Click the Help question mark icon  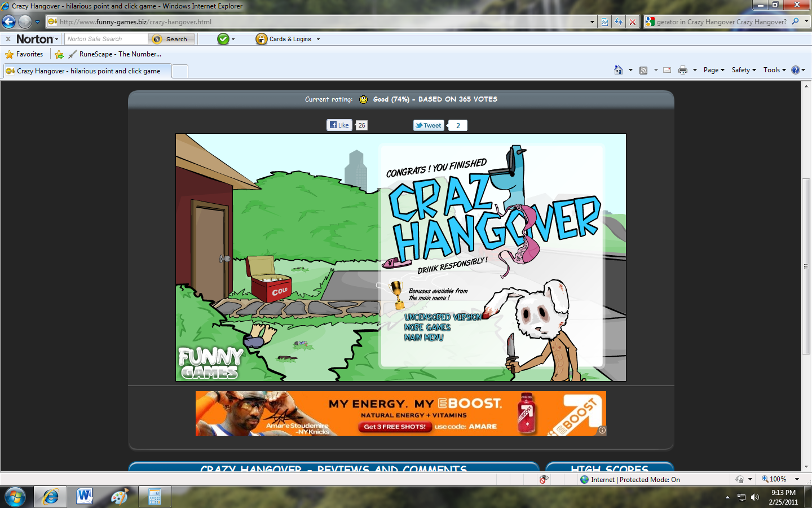click(796, 70)
